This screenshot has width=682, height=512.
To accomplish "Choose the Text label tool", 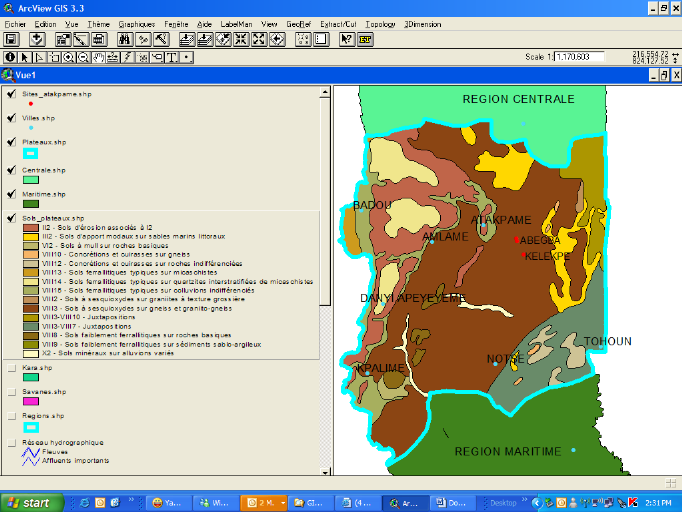I will click(171, 57).
